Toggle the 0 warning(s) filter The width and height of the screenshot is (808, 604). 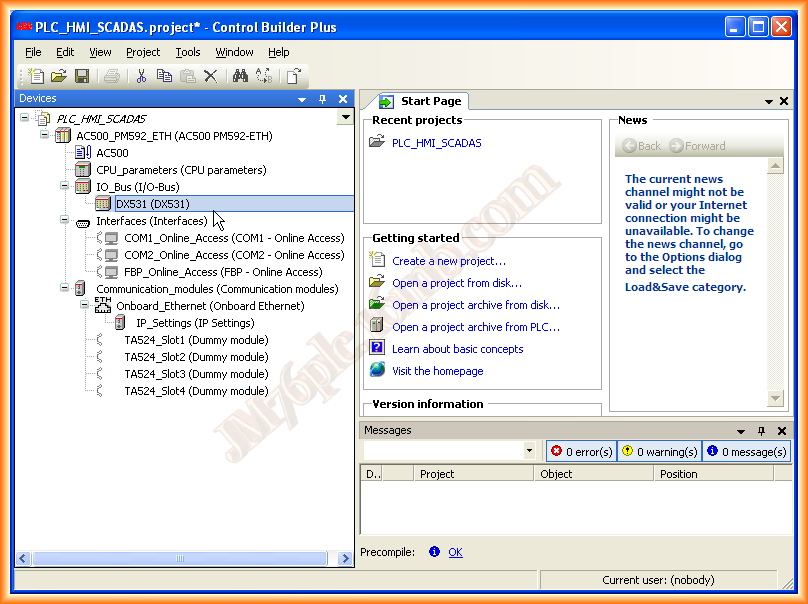[659, 451]
